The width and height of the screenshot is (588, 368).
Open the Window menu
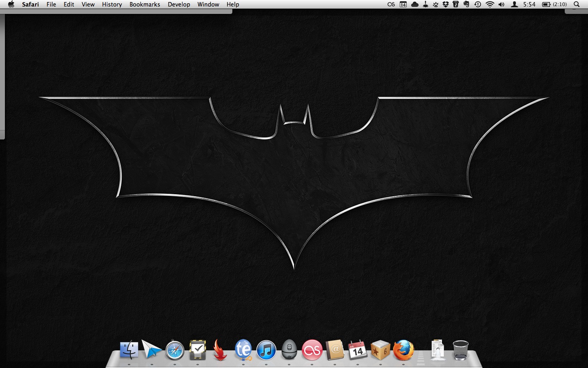[x=208, y=4]
